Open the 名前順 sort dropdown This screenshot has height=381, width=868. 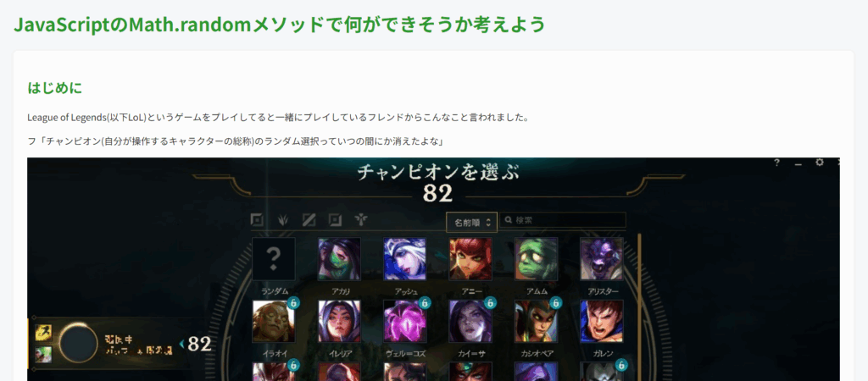click(471, 223)
